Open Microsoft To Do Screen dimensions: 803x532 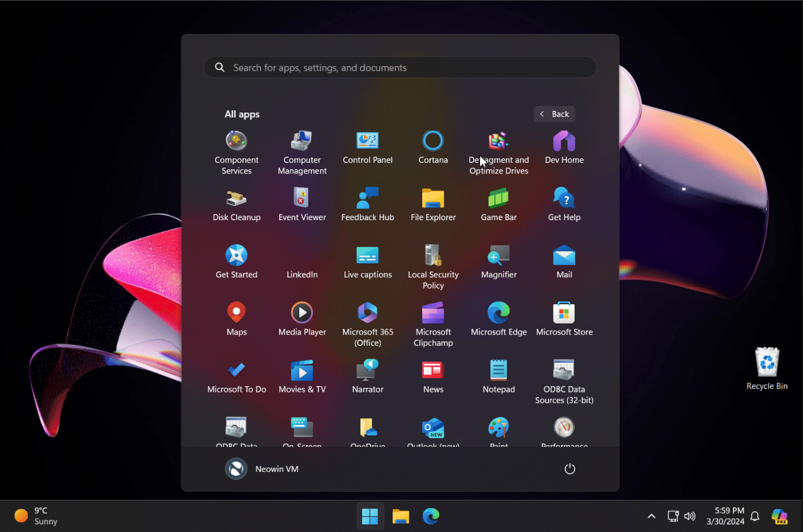(237, 376)
